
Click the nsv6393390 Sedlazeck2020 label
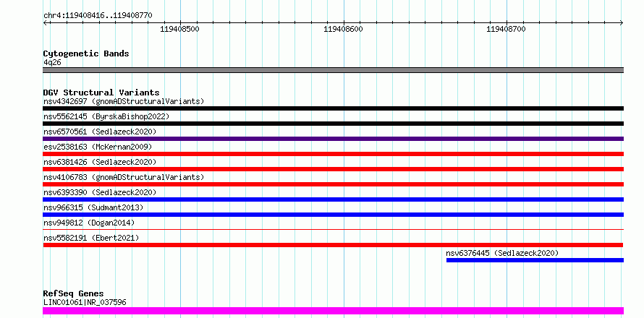(100, 192)
